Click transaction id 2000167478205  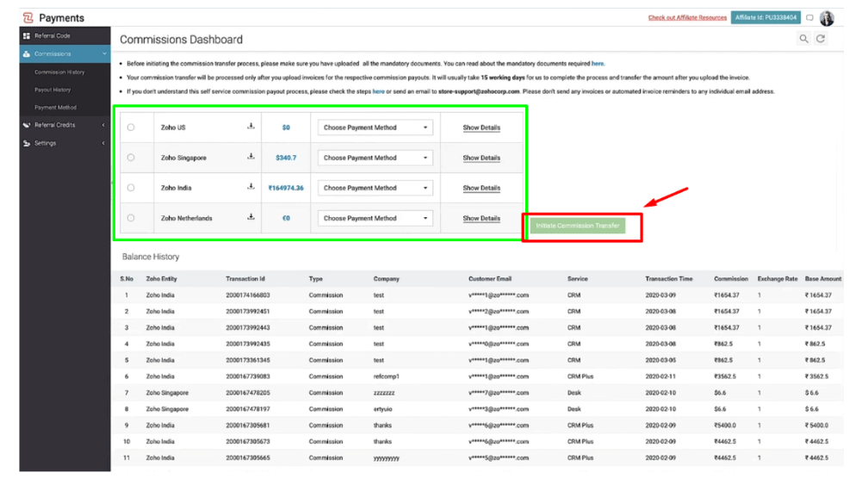coord(247,393)
